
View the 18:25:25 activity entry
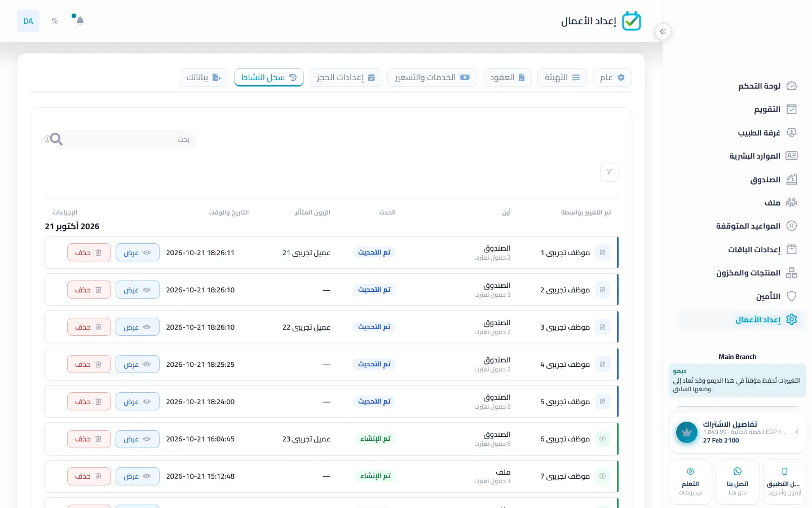pyautogui.click(x=138, y=364)
